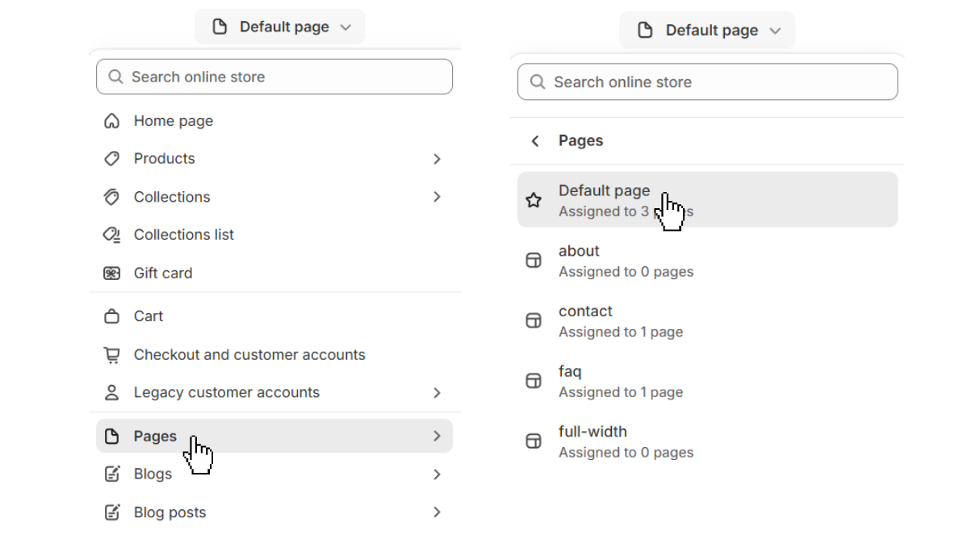Expand the Collections submenu chevron
This screenshot has width=980, height=535.
pos(437,196)
